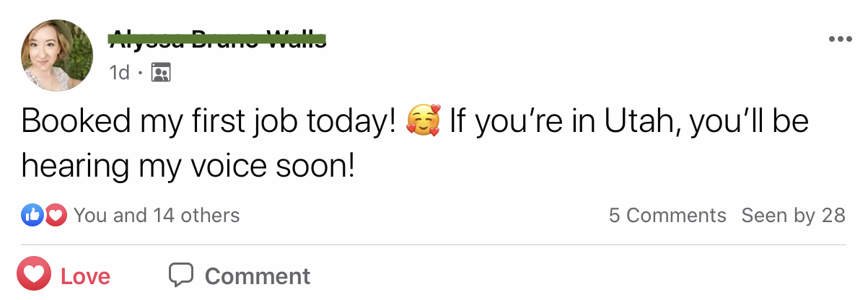
Task: Click the dot separator after the timestamp
Action: (140, 72)
